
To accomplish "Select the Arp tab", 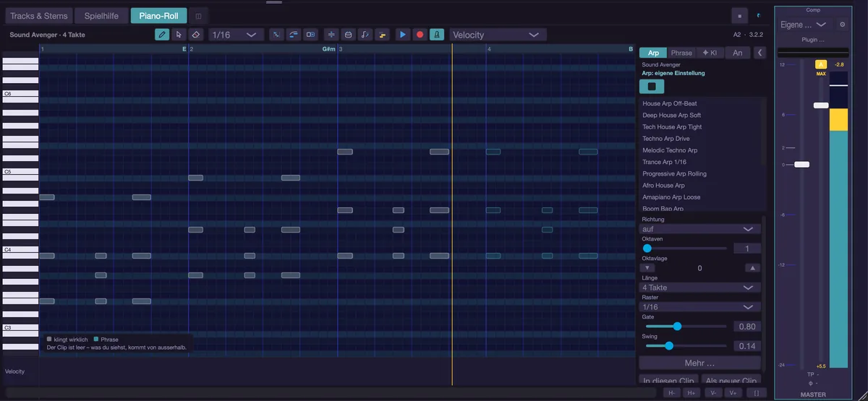I will pos(653,53).
